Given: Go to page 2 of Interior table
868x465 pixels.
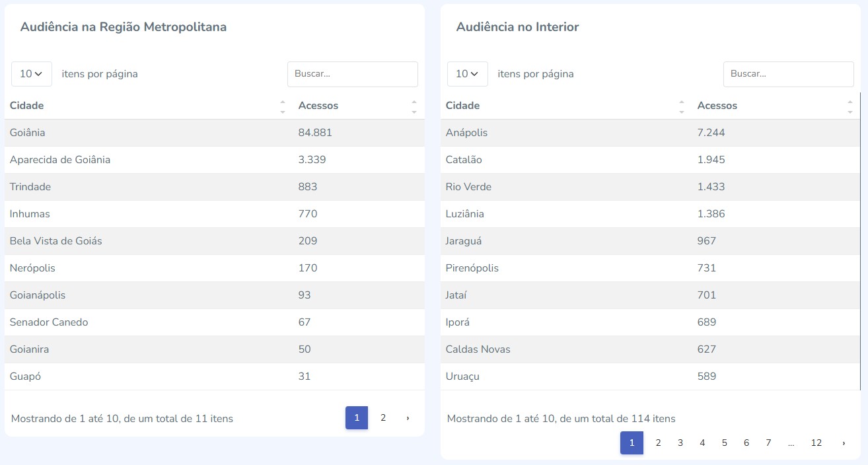Looking at the screenshot, I should pyautogui.click(x=658, y=443).
